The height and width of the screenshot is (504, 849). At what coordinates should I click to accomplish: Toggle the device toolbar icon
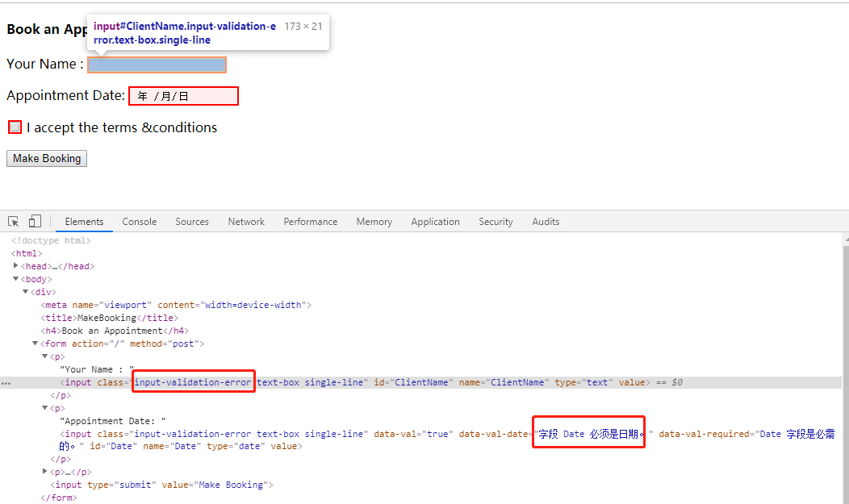[35, 221]
